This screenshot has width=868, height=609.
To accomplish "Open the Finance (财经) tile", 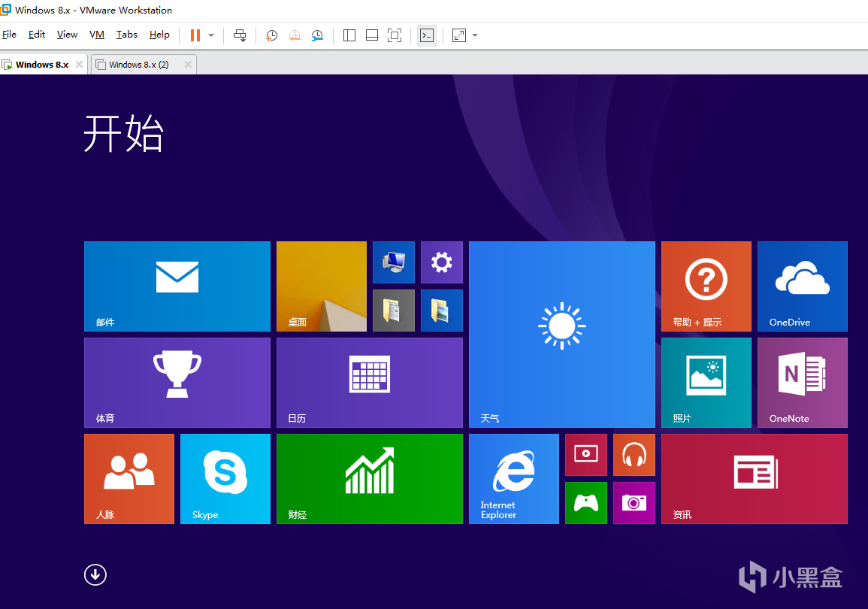I will tap(370, 479).
